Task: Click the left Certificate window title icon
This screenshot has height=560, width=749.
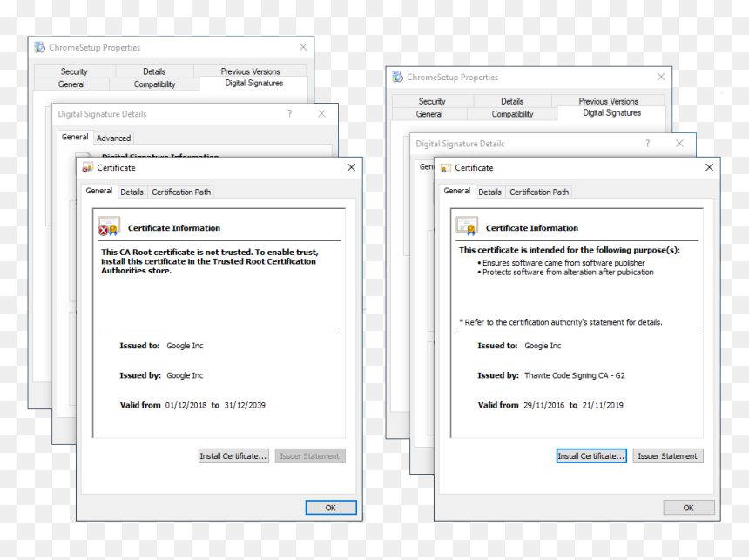Action: click(x=87, y=168)
